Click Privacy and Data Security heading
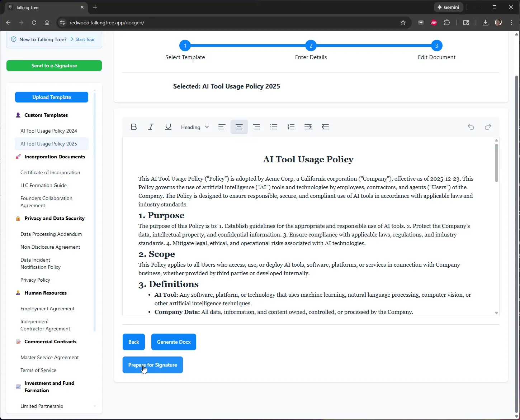 (x=55, y=218)
